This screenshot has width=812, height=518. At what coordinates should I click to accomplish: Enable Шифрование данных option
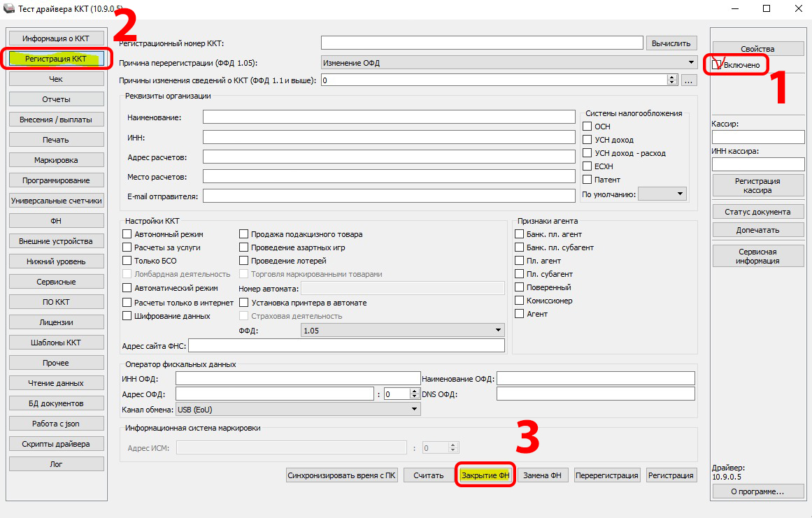[127, 315]
